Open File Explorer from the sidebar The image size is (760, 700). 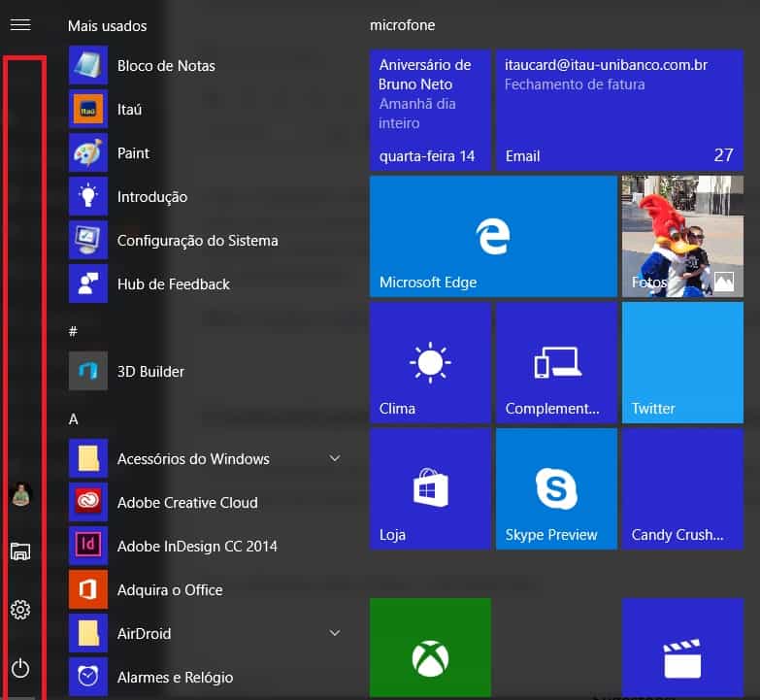click(x=20, y=551)
